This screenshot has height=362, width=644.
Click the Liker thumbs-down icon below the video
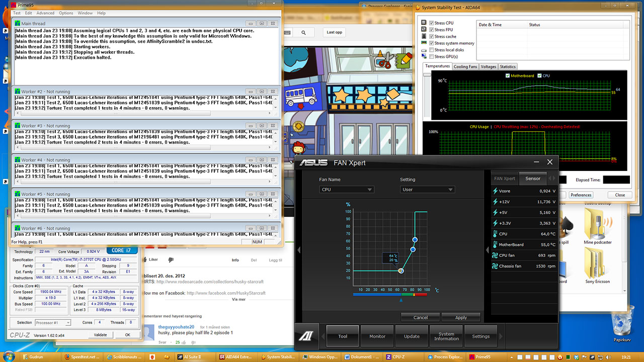coord(171,260)
